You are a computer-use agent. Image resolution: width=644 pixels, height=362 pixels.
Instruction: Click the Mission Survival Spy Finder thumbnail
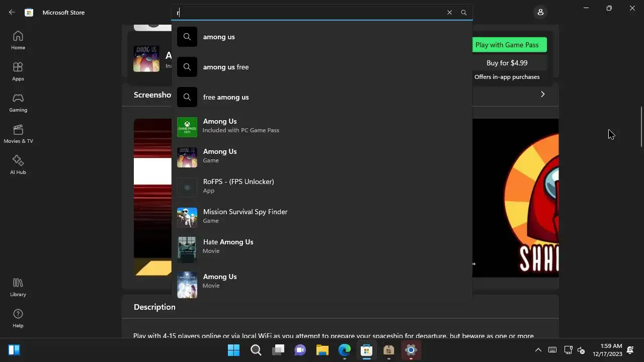pos(187,218)
